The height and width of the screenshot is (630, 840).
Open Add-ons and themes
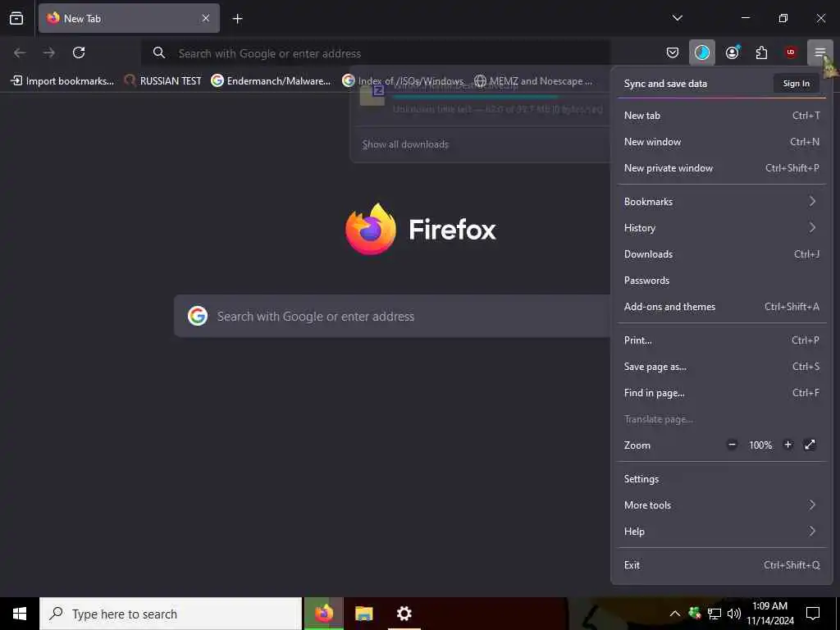coord(722,307)
